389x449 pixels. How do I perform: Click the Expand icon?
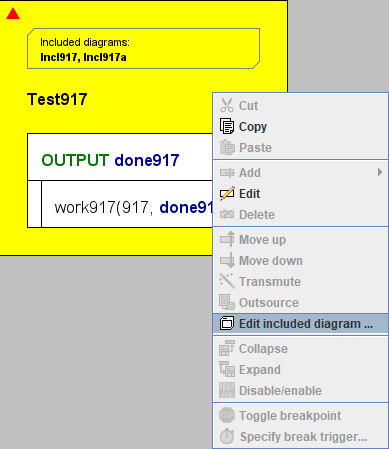227,369
